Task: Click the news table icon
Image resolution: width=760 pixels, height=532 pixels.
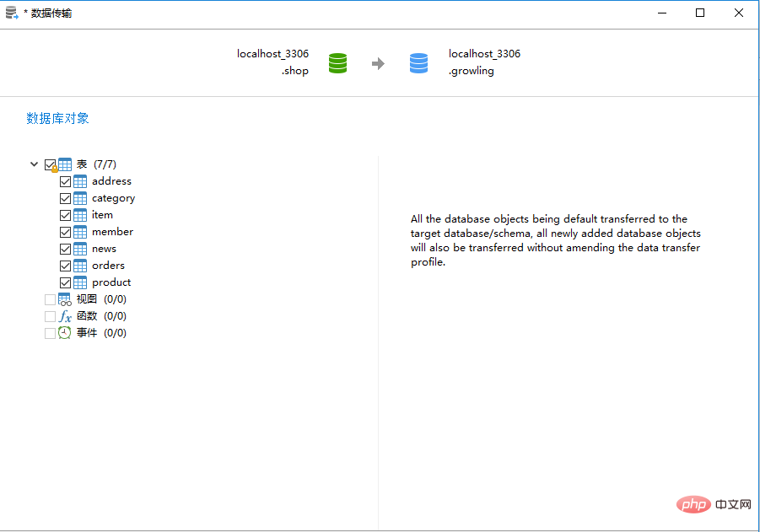Action: [80, 249]
